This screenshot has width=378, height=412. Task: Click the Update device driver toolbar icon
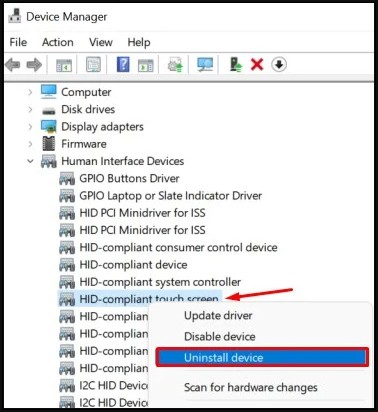point(175,64)
